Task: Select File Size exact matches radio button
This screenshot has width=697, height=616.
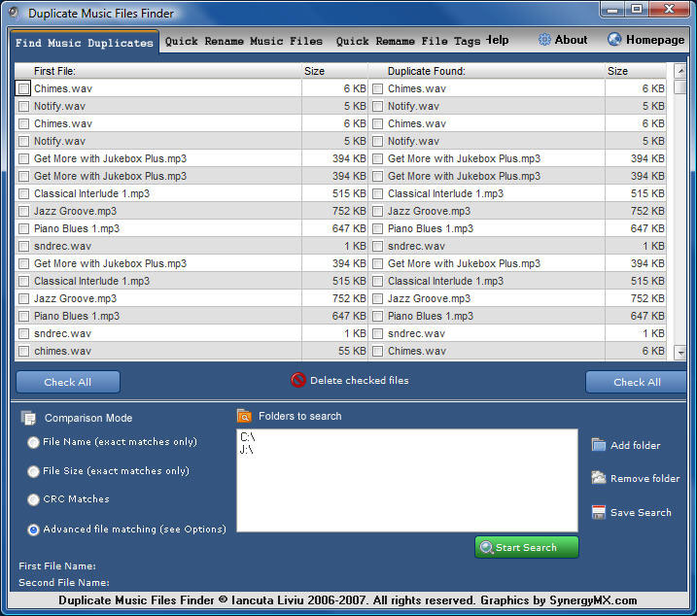Action: pyautogui.click(x=33, y=471)
